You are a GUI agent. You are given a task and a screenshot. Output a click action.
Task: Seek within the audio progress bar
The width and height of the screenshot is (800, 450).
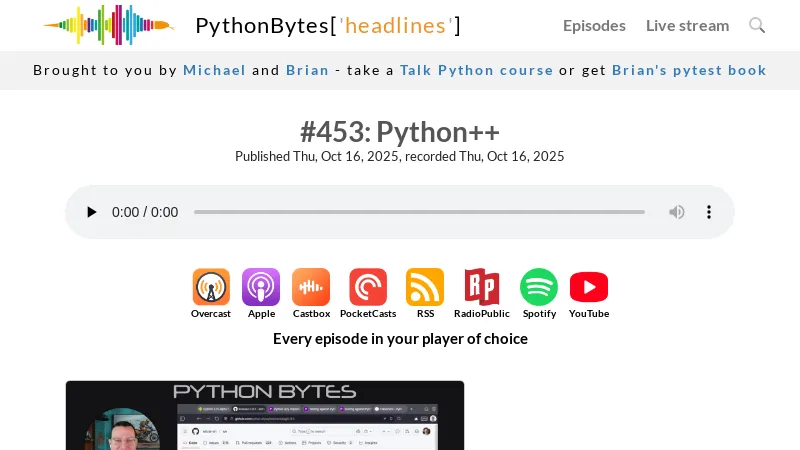(x=419, y=212)
